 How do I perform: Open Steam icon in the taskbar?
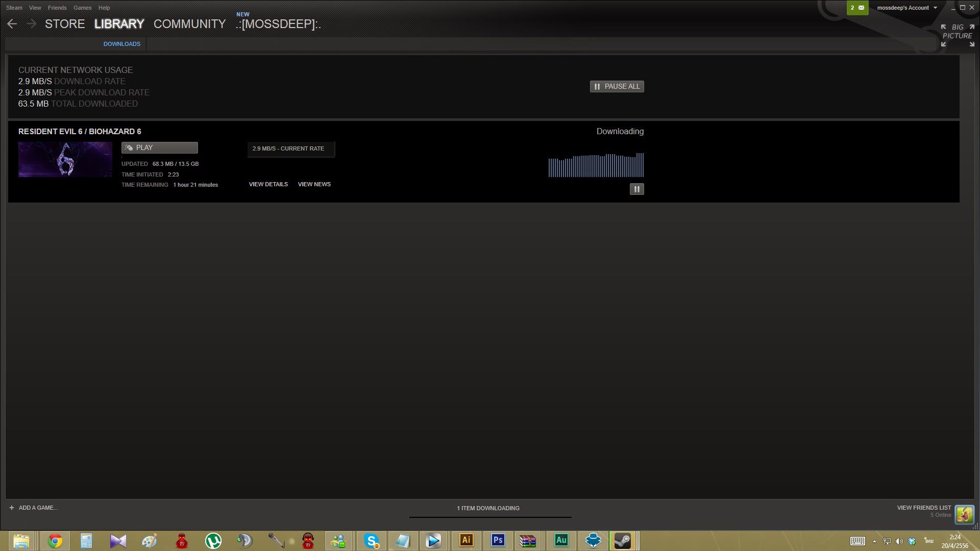(x=622, y=541)
